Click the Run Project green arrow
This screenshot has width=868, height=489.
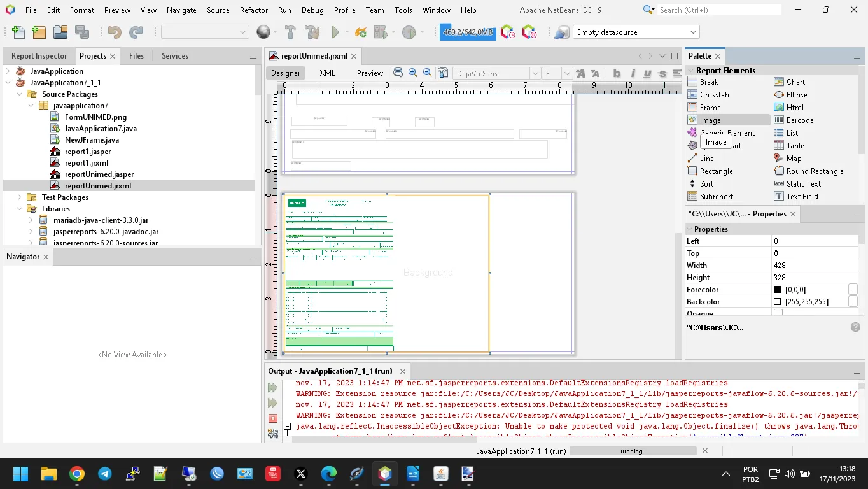coord(335,32)
